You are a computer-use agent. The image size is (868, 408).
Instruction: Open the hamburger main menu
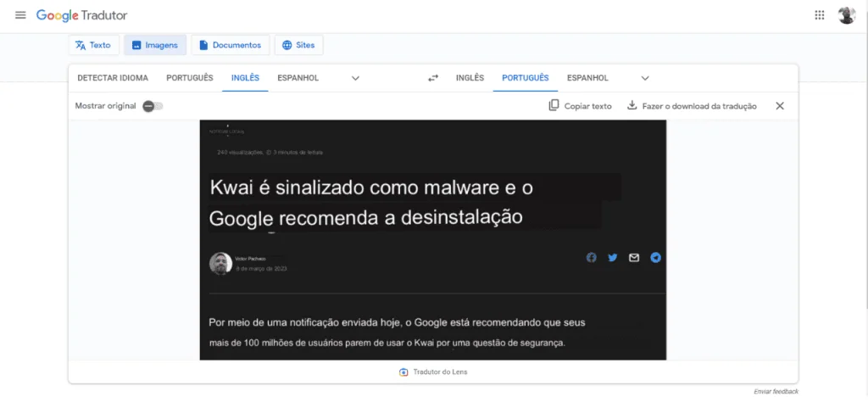click(20, 15)
